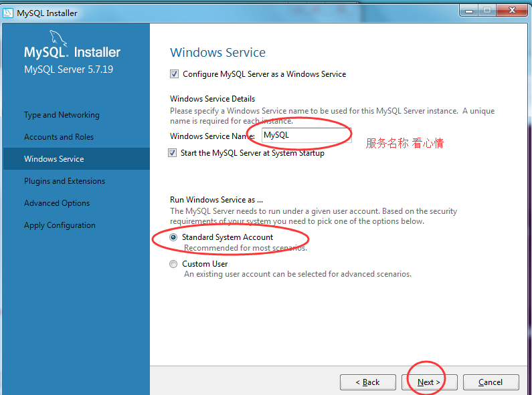The width and height of the screenshot is (532, 395).
Task: Click the Run Windows Service as ... label
Action: click(x=216, y=200)
